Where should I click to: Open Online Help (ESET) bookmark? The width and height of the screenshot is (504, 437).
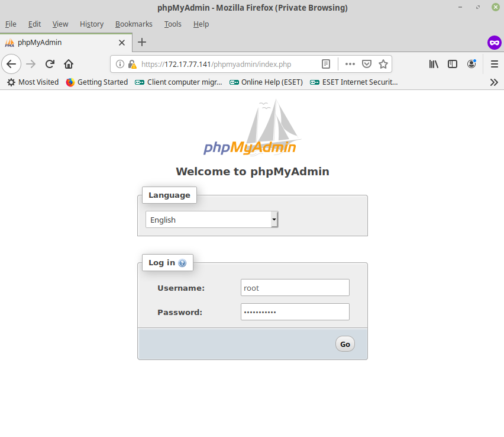tap(266, 82)
